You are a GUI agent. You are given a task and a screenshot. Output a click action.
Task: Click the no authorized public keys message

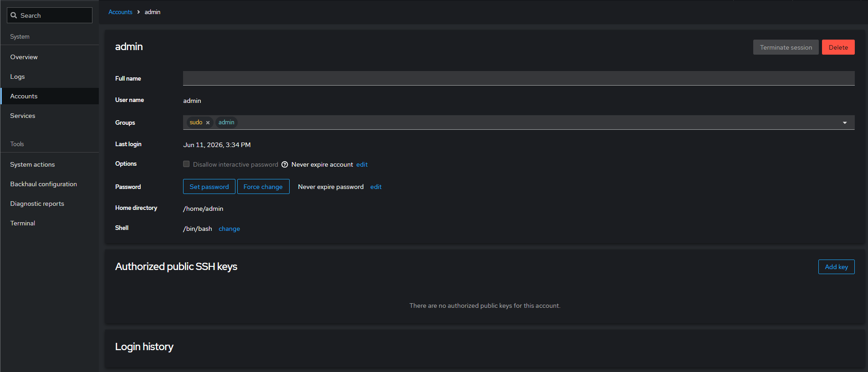pos(485,306)
